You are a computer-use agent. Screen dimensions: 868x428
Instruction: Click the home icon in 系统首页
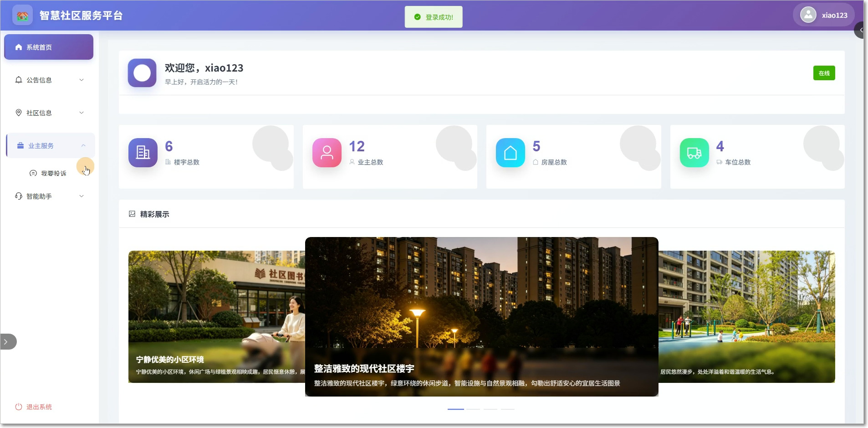coord(19,47)
